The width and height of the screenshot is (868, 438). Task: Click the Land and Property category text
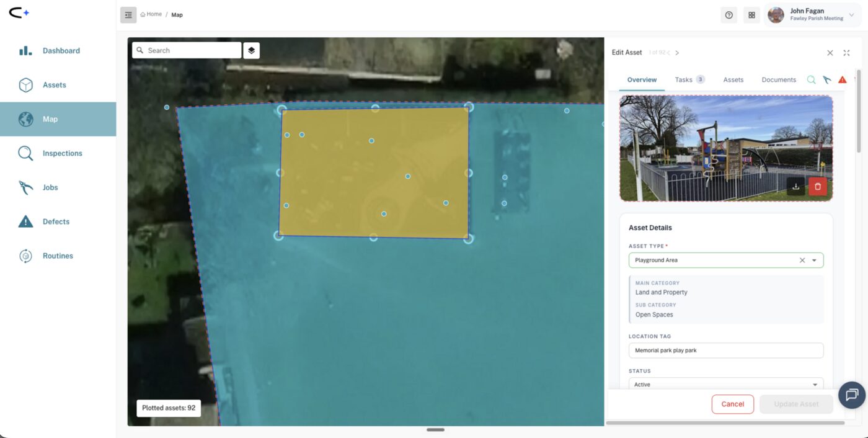click(x=661, y=292)
